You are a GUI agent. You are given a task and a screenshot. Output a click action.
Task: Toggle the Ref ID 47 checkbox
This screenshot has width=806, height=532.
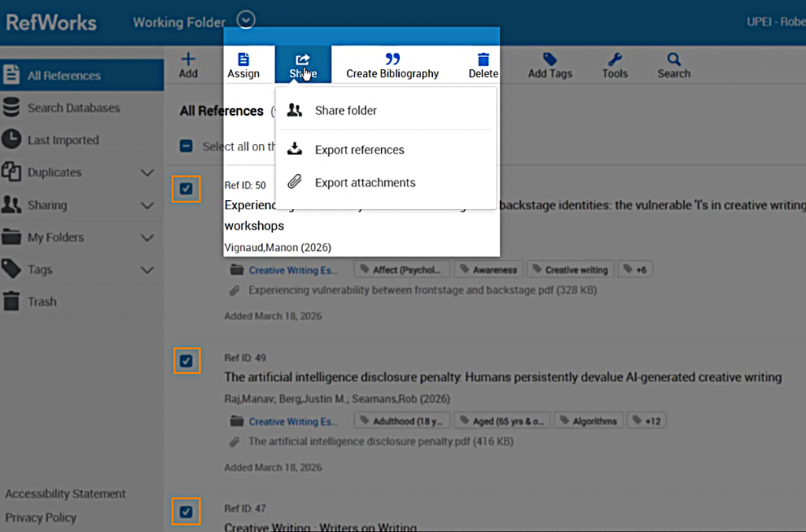pyautogui.click(x=187, y=512)
